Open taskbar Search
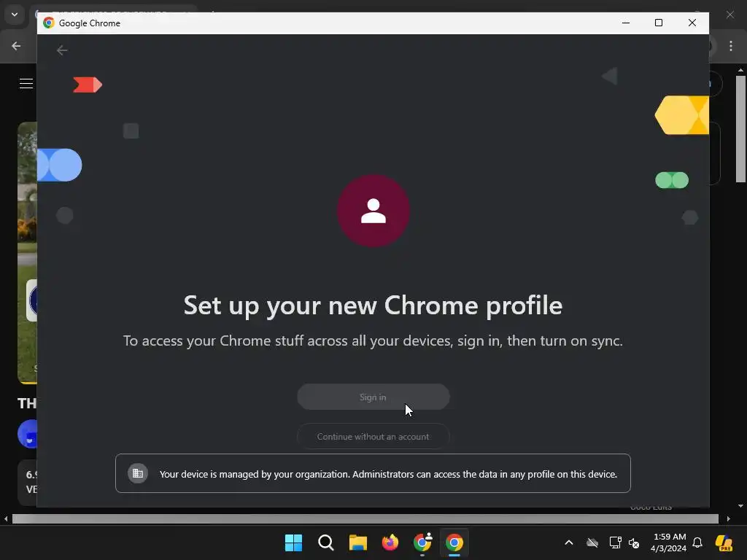 (x=326, y=542)
